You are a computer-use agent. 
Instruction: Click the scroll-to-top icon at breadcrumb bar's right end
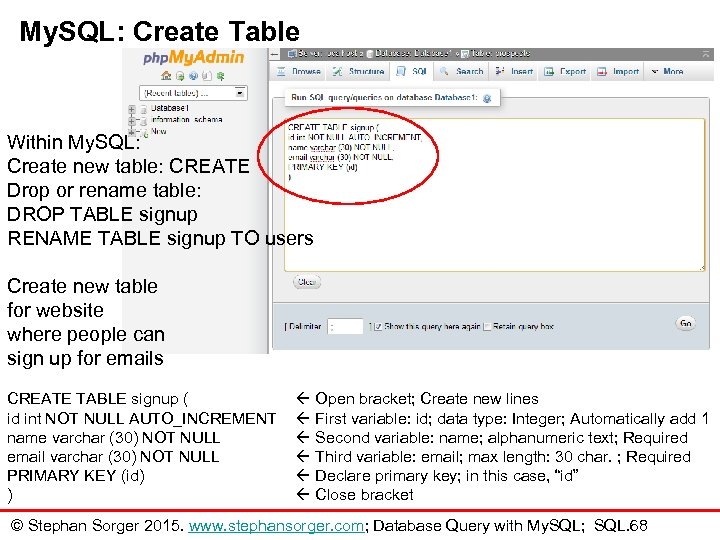(706, 54)
